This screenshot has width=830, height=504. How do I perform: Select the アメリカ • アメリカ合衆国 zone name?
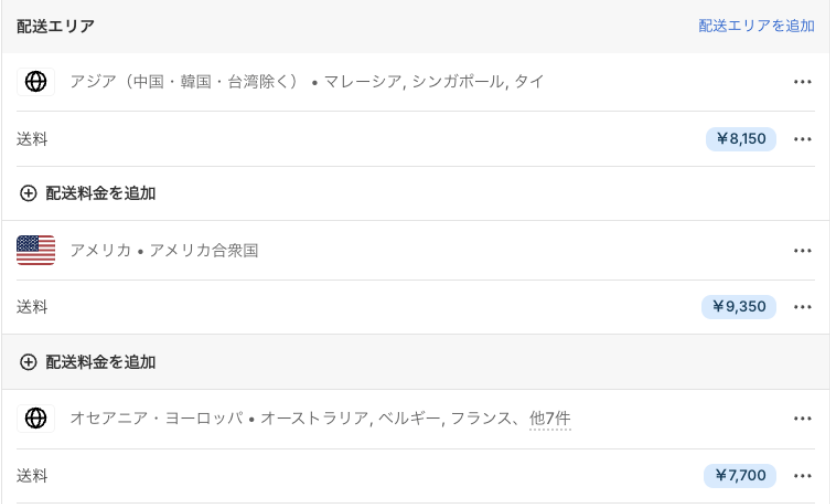[164, 250]
